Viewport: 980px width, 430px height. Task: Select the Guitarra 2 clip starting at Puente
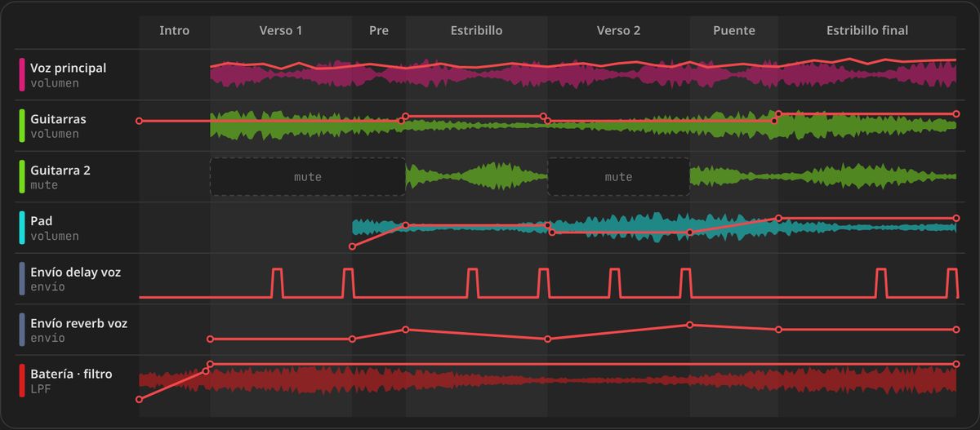823,176
